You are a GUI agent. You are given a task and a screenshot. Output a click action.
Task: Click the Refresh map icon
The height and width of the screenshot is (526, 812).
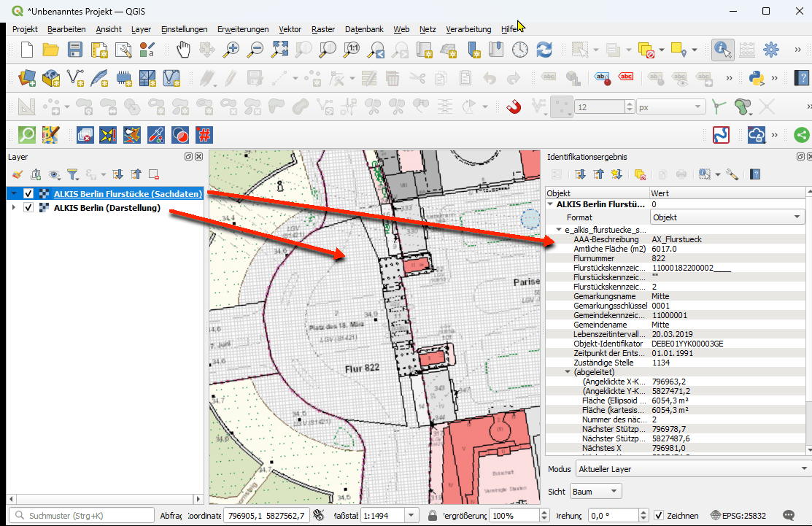(544, 50)
